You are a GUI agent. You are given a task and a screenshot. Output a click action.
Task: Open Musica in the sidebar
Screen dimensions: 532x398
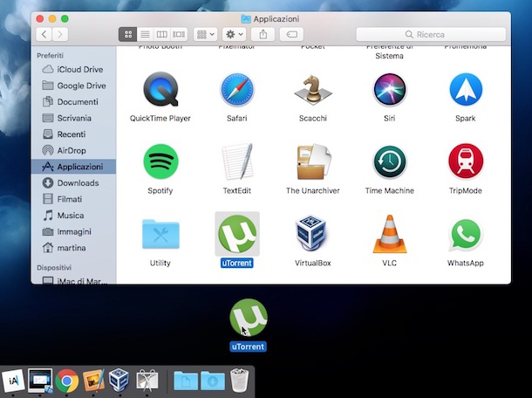point(73,216)
